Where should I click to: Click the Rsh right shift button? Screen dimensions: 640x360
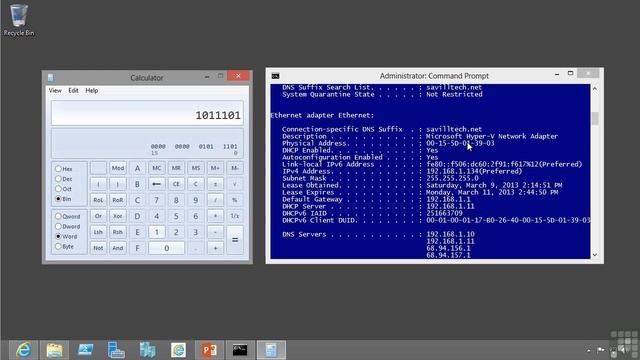pyautogui.click(x=118, y=232)
